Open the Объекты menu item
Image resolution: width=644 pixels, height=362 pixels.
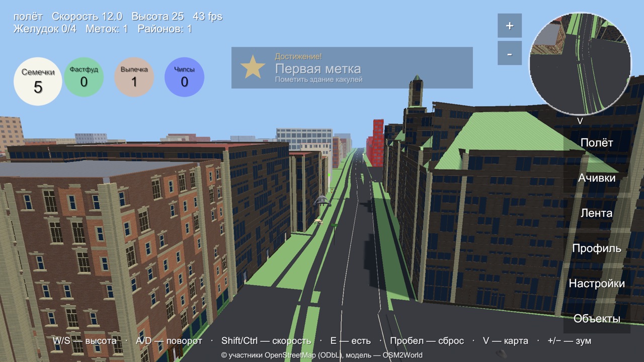coord(597,319)
